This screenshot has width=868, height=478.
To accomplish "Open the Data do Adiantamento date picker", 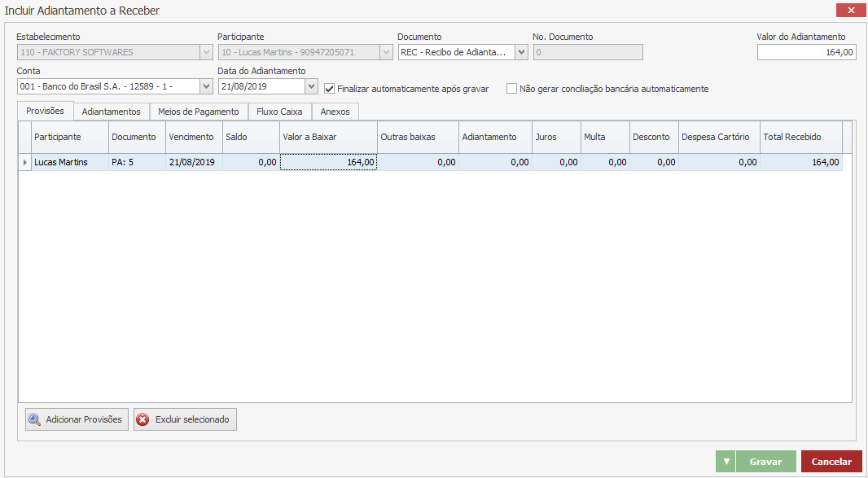I will [311, 86].
